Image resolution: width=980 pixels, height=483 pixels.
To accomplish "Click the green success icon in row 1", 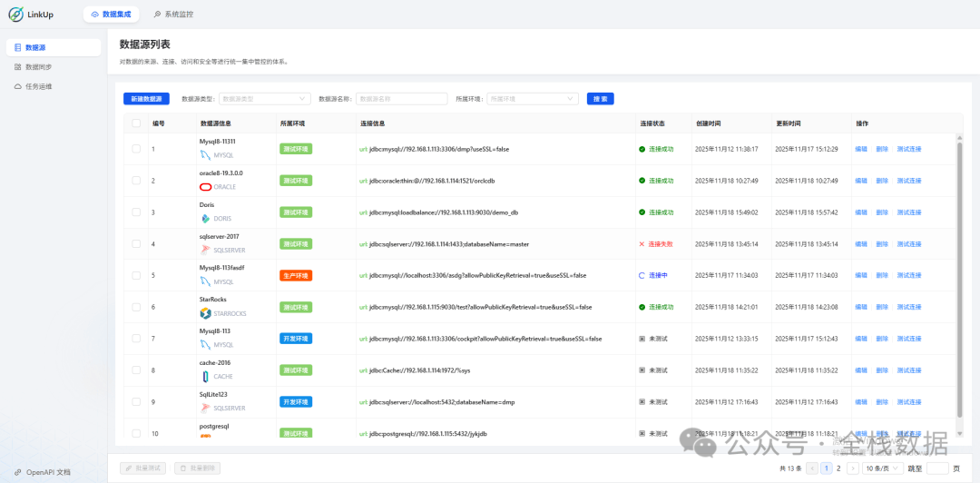I will (642, 149).
